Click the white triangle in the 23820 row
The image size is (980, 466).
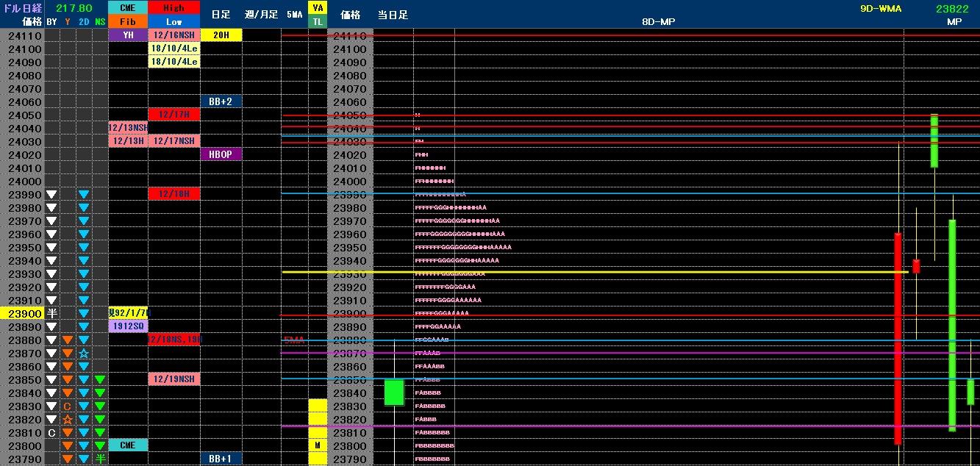pos(51,420)
